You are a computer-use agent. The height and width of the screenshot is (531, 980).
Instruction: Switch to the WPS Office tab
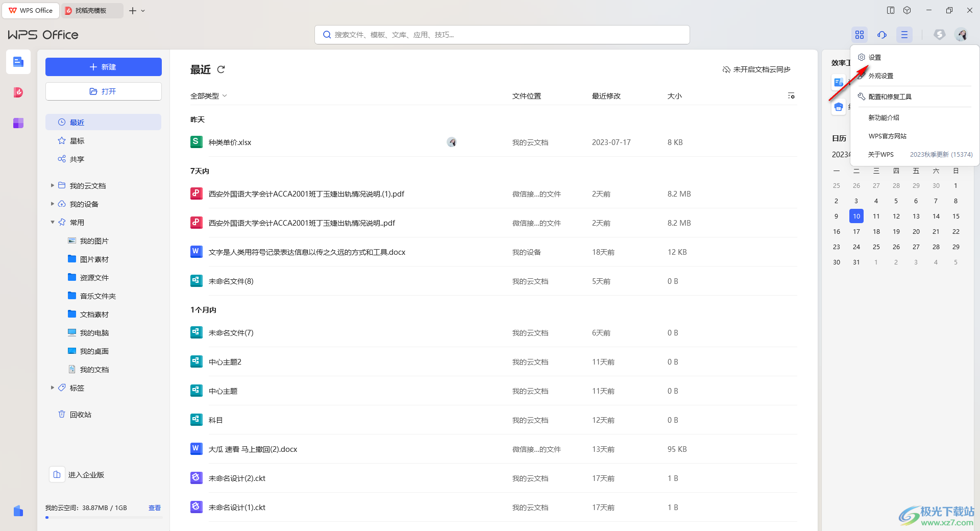point(31,10)
